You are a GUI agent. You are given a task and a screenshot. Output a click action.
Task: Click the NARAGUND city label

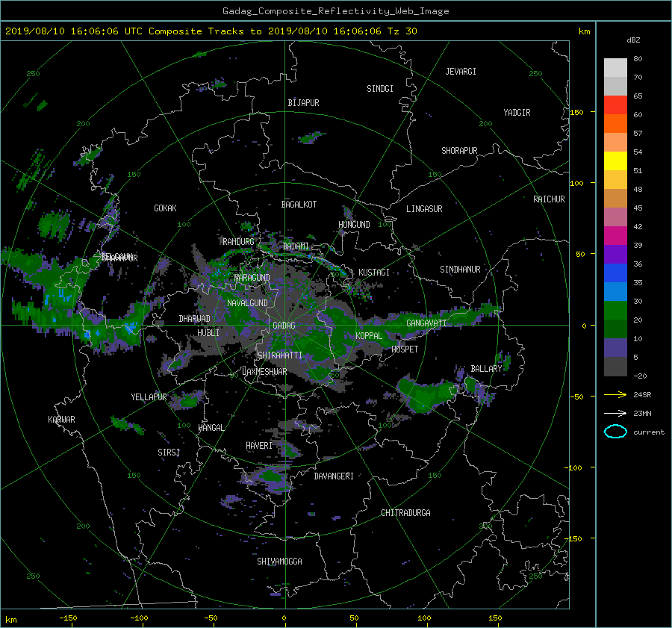point(252,278)
